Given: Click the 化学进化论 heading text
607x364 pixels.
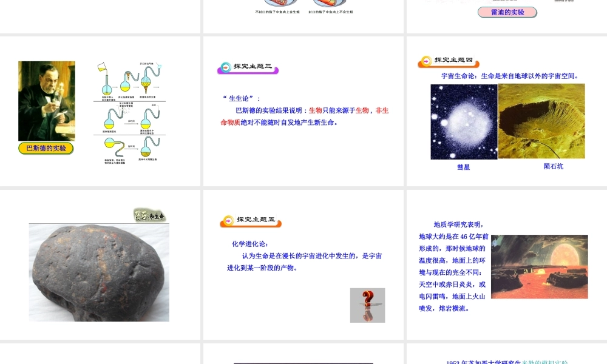Looking at the screenshot, I should coord(249,244).
